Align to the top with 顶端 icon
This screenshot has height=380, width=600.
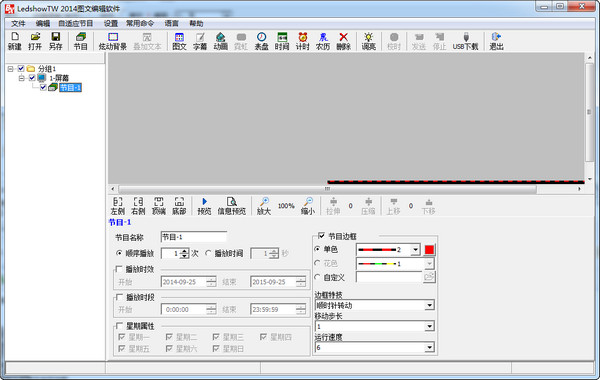(x=159, y=205)
